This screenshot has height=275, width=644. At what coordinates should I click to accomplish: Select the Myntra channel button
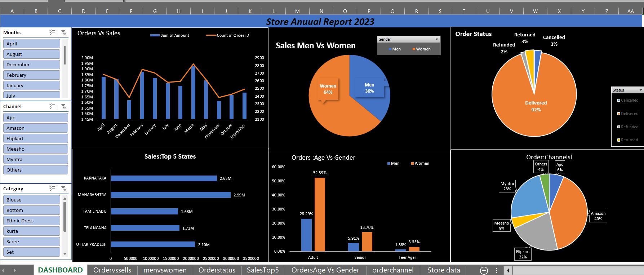pos(35,159)
